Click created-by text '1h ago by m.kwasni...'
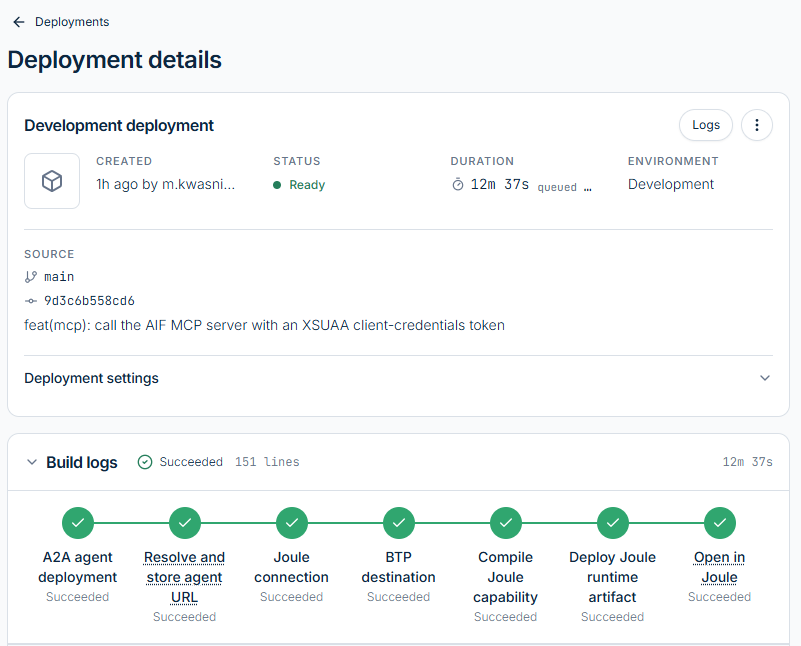The width and height of the screenshot is (801, 646). point(166,184)
